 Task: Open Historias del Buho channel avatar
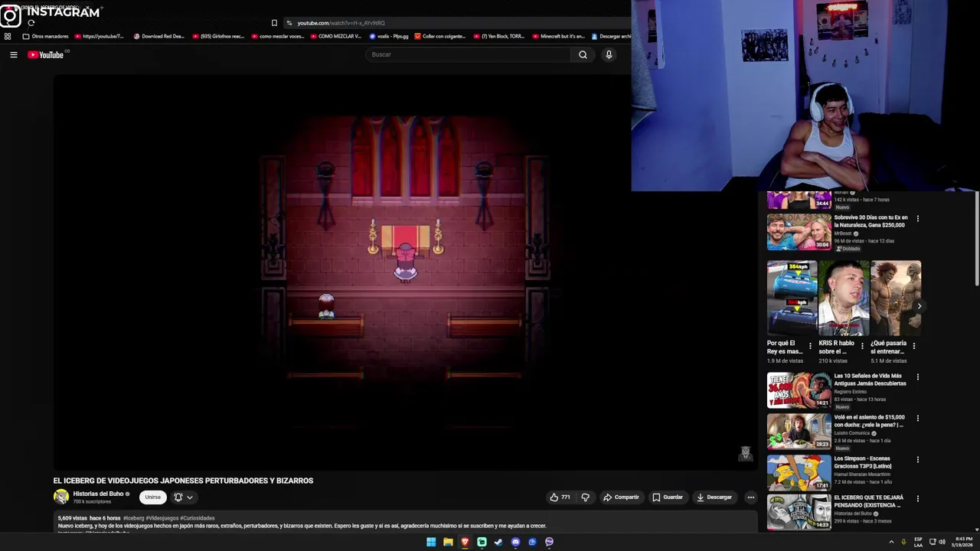[60, 497]
